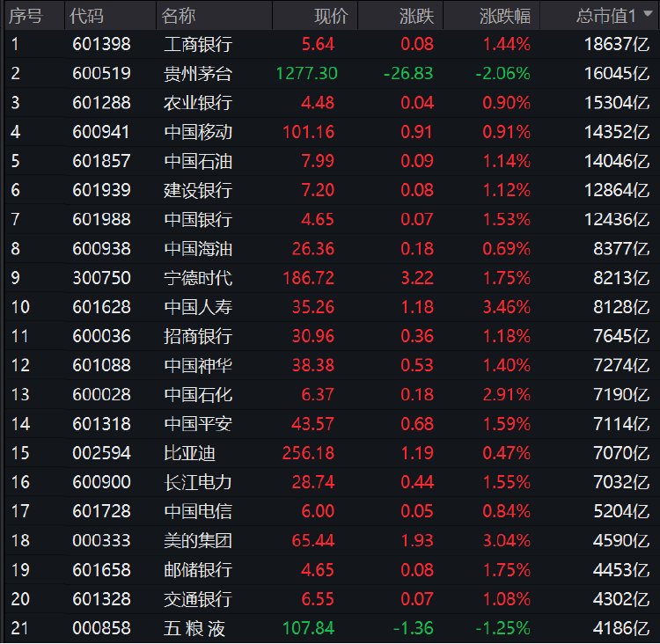This screenshot has width=660, height=644.
Task: Click stock code 601728
Action: [101, 511]
